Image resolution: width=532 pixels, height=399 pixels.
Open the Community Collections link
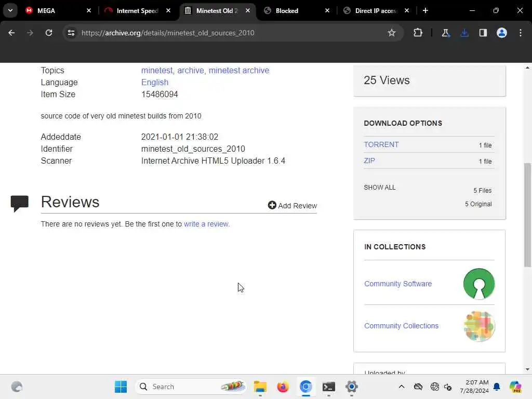click(x=402, y=326)
